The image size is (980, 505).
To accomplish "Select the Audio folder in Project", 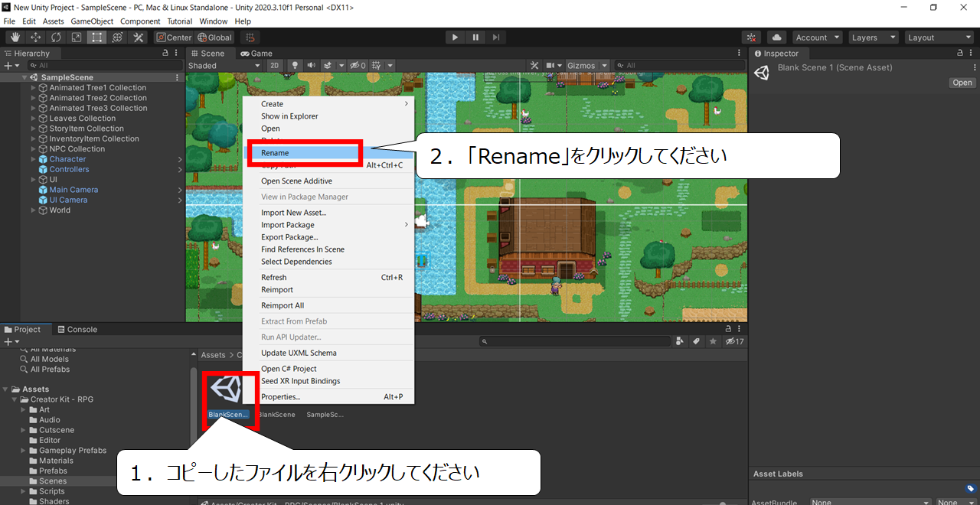I will click(x=50, y=420).
